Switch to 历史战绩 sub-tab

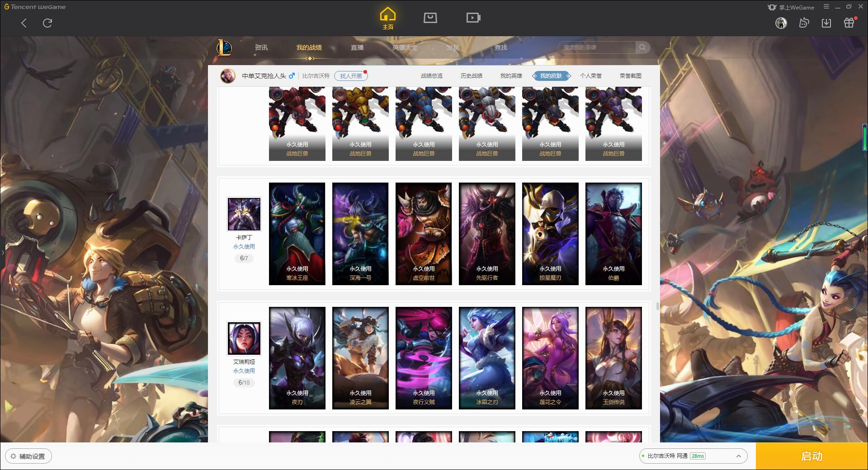(x=472, y=76)
